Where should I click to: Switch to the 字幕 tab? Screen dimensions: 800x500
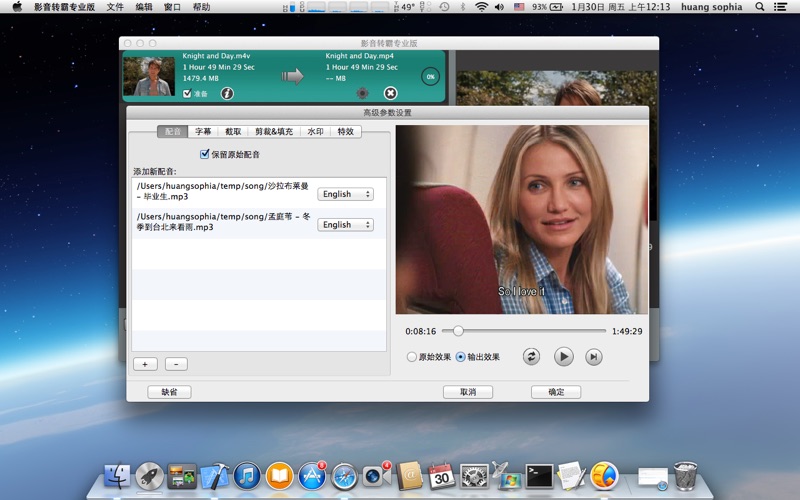click(203, 132)
